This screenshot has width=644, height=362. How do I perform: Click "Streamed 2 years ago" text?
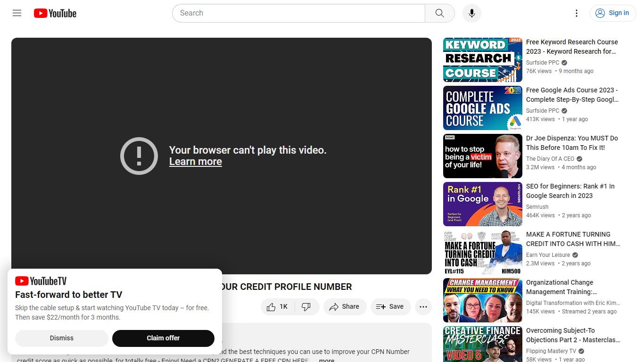click(x=589, y=312)
